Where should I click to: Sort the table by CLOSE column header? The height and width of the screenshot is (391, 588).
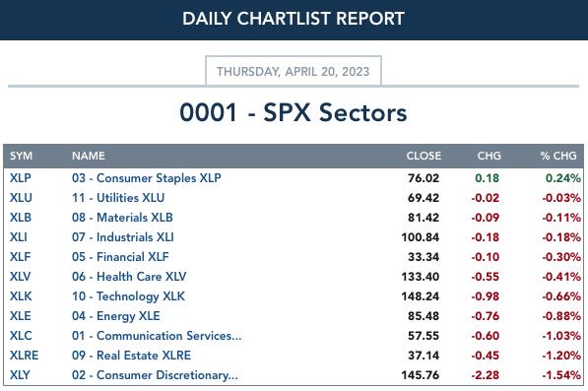point(424,156)
